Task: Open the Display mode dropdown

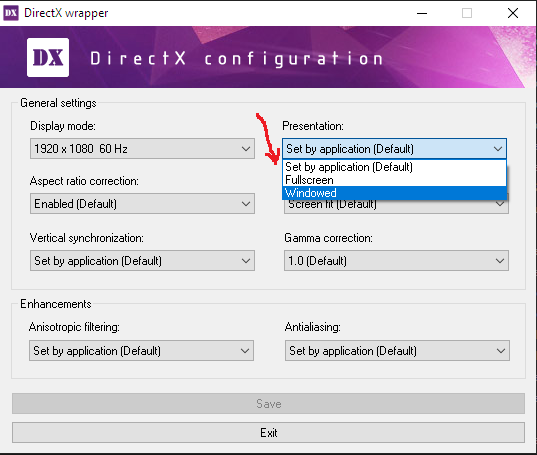Action: pyautogui.click(x=142, y=149)
